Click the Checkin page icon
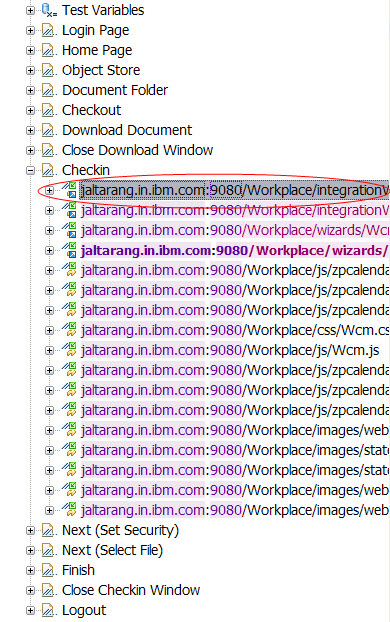 (49, 170)
